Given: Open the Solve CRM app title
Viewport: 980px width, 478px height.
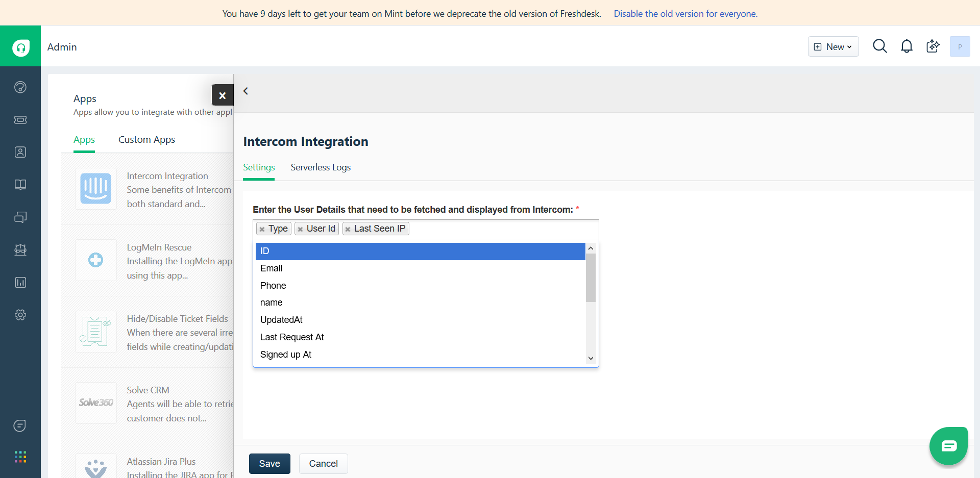Looking at the screenshot, I should pyautogui.click(x=148, y=390).
